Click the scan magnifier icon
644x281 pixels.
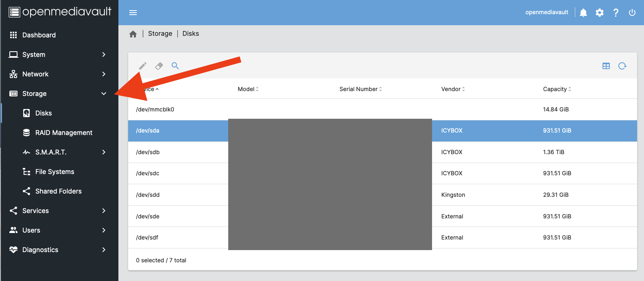pos(175,65)
